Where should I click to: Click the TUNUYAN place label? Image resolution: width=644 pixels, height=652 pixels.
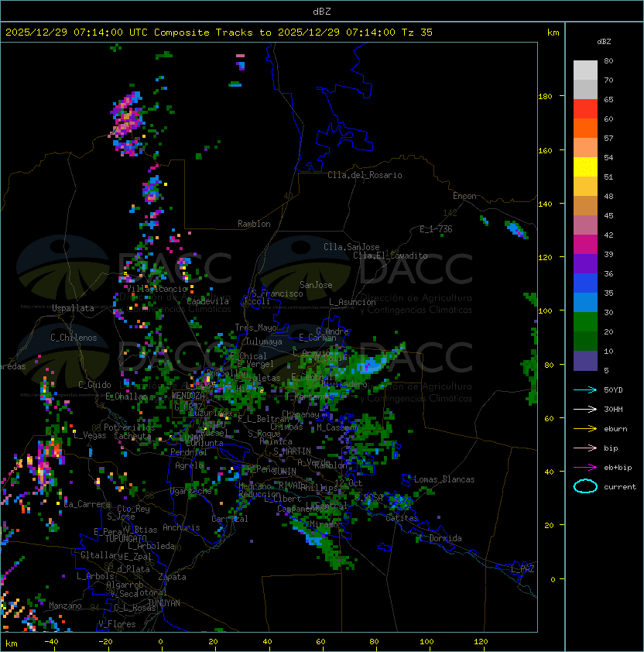click(x=164, y=603)
